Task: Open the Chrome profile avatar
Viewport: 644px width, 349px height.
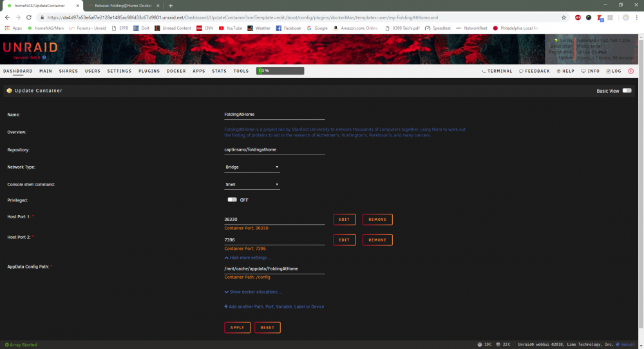Action: click(625, 17)
